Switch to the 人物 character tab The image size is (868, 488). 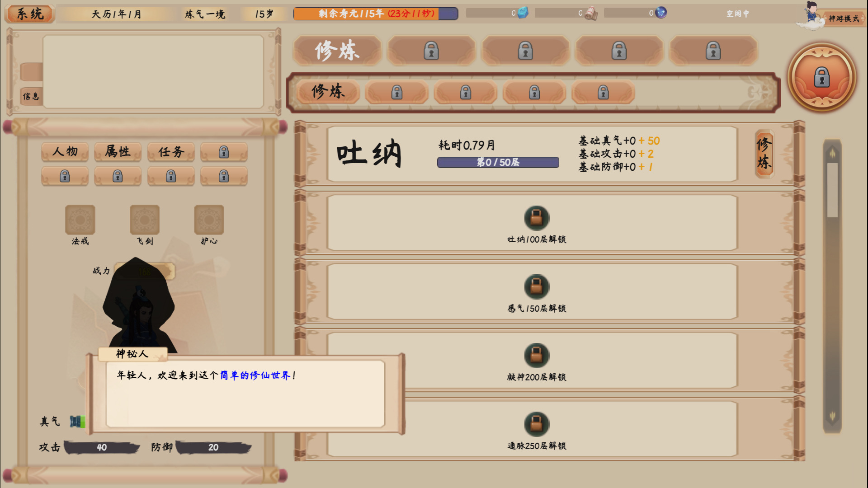pyautogui.click(x=65, y=151)
